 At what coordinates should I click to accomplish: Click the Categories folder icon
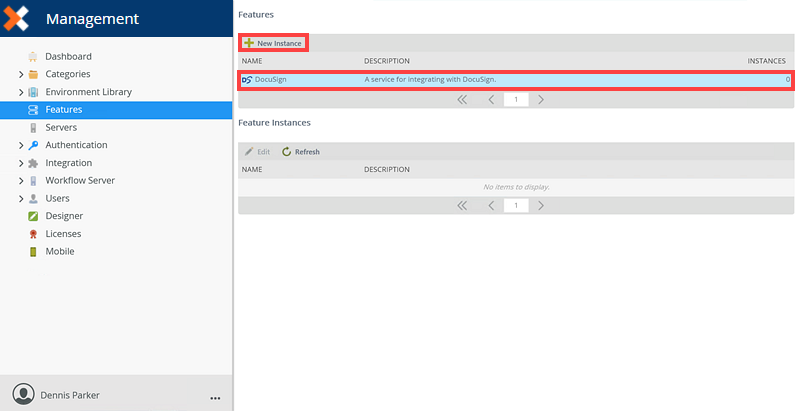click(33, 74)
